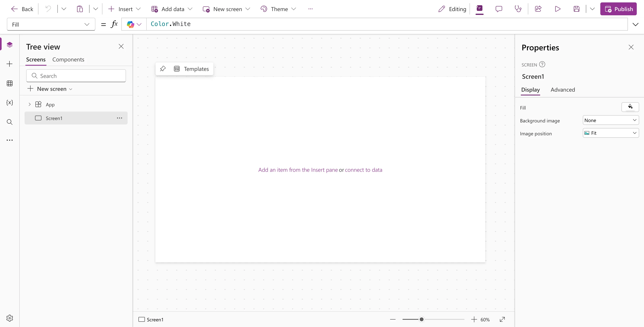Open the undo history dropdown arrow
The width and height of the screenshot is (644, 327).
coord(64,9)
